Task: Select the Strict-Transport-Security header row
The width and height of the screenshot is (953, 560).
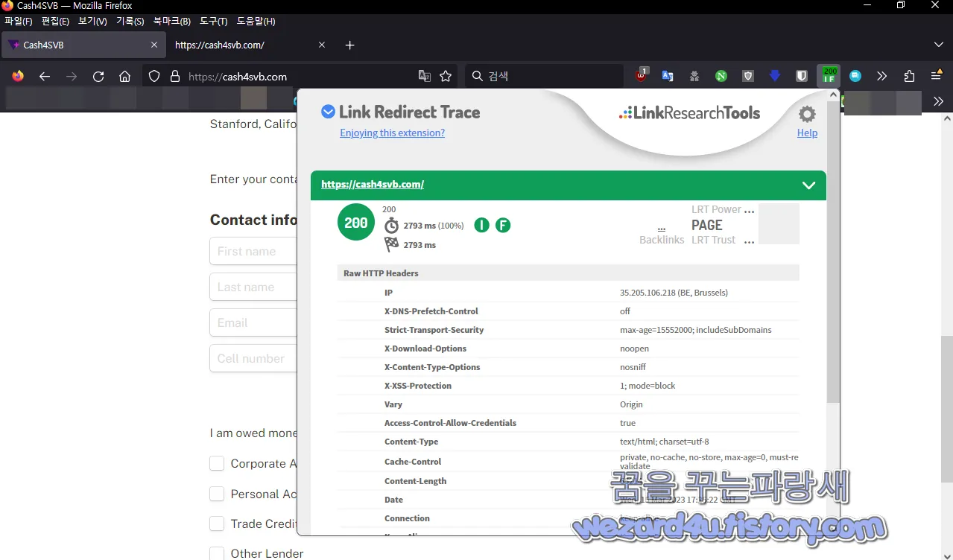Action: pyautogui.click(x=568, y=330)
